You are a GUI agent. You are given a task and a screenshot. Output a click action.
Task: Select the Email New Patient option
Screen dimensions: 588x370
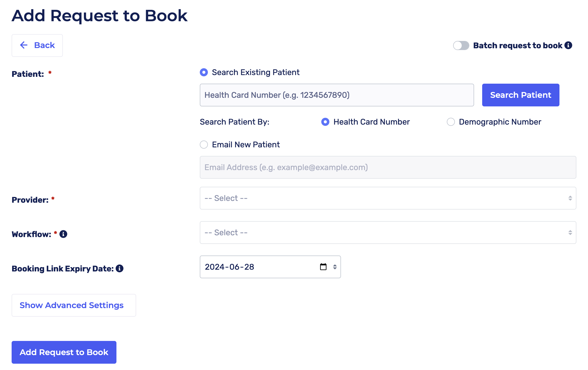pos(204,145)
